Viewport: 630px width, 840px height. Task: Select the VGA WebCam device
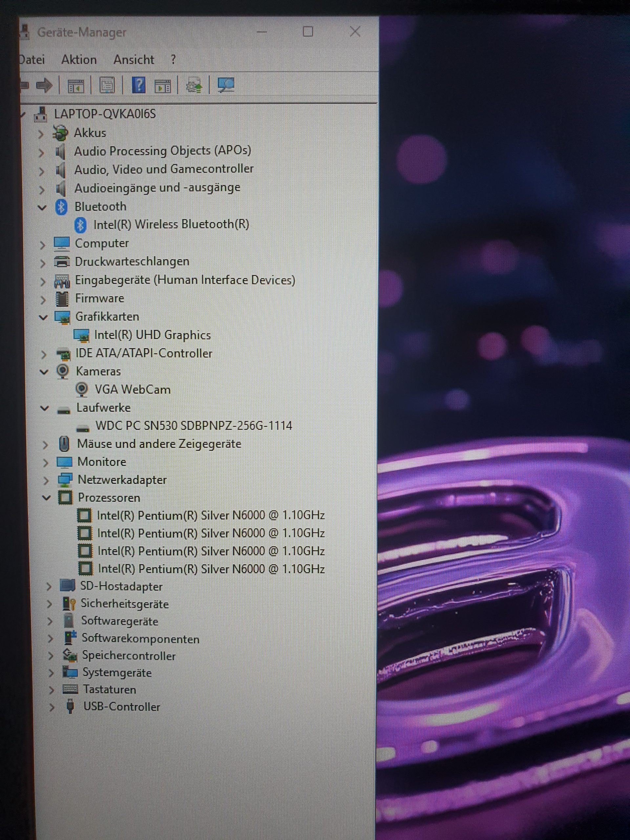tap(132, 389)
